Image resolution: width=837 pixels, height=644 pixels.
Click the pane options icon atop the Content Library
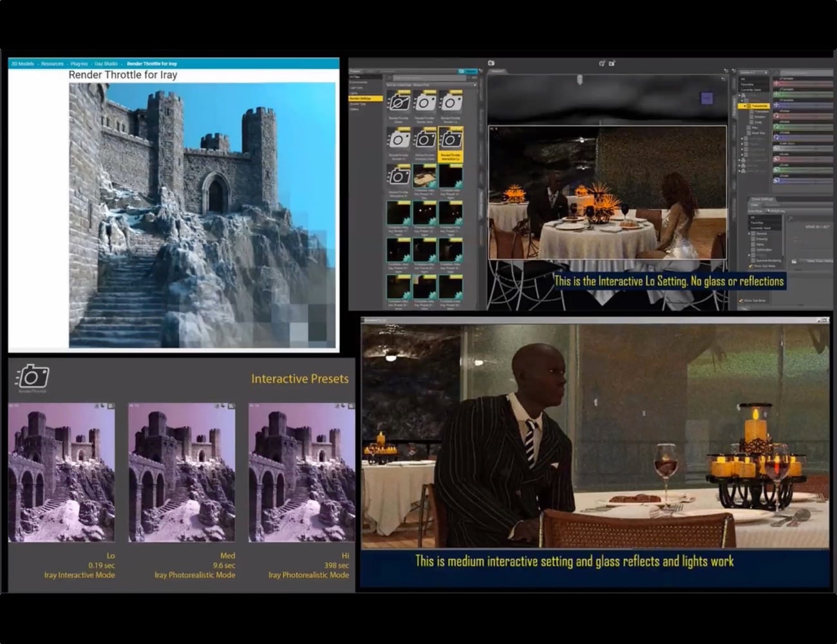point(480,71)
